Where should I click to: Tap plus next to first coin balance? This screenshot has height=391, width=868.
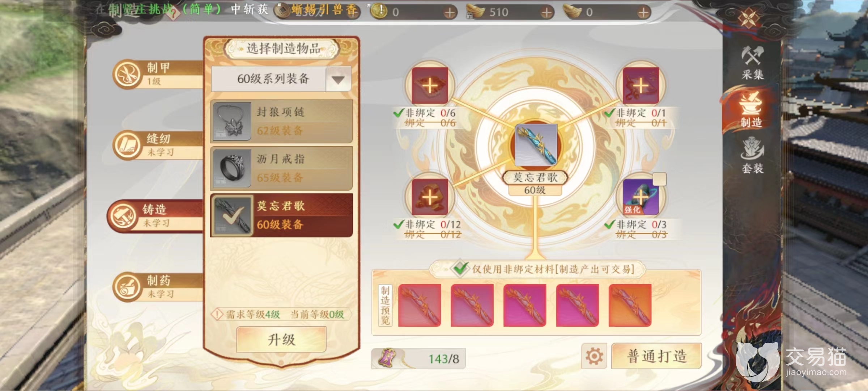450,13
